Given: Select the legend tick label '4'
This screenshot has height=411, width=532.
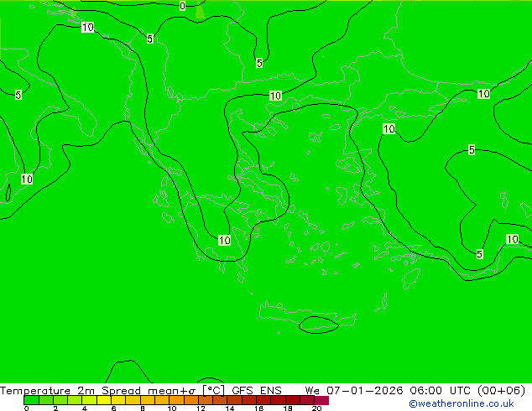Looking at the screenshot, I should coord(85,408).
